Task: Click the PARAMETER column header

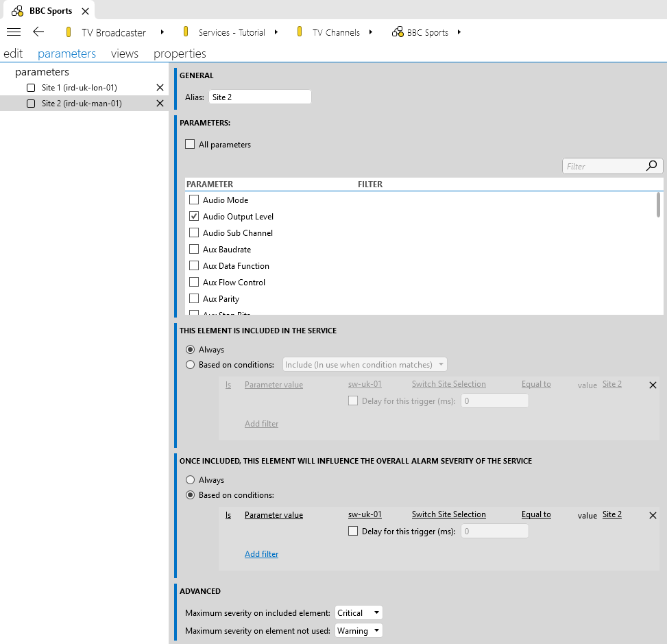Action: click(x=210, y=184)
